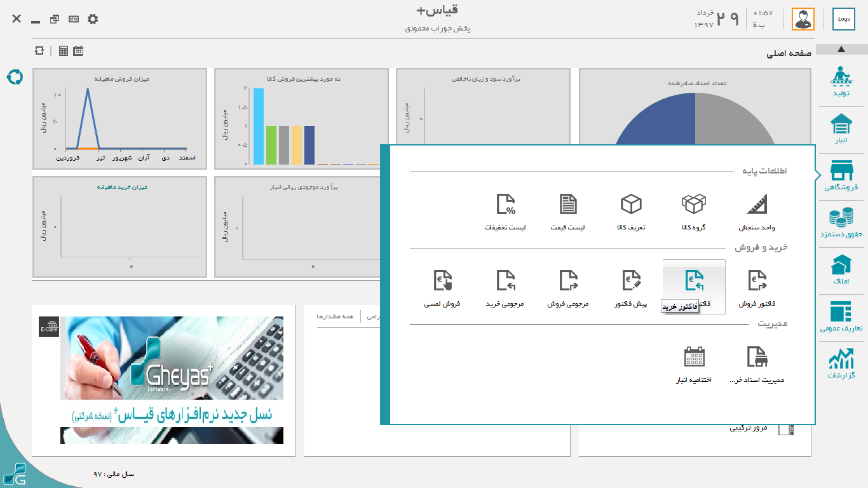
Task: Open تعریف کالا (define product)
Action: tap(631, 210)
